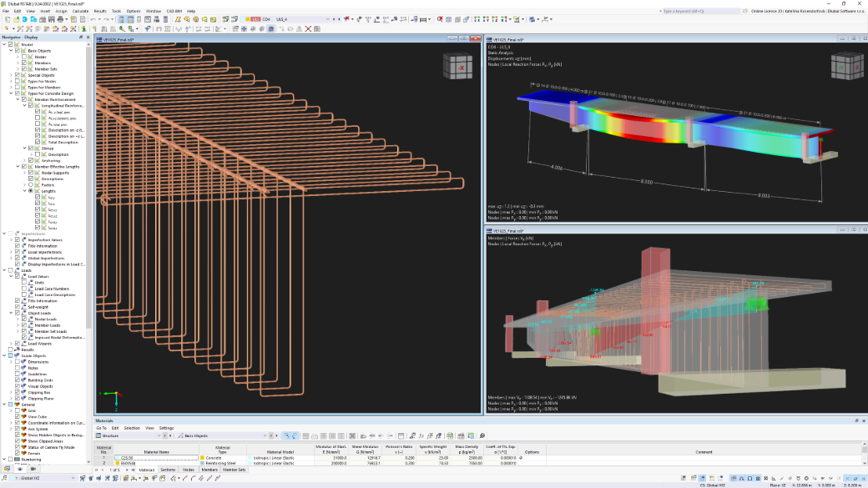Expand the Numbering tree node

coord(4,460)
